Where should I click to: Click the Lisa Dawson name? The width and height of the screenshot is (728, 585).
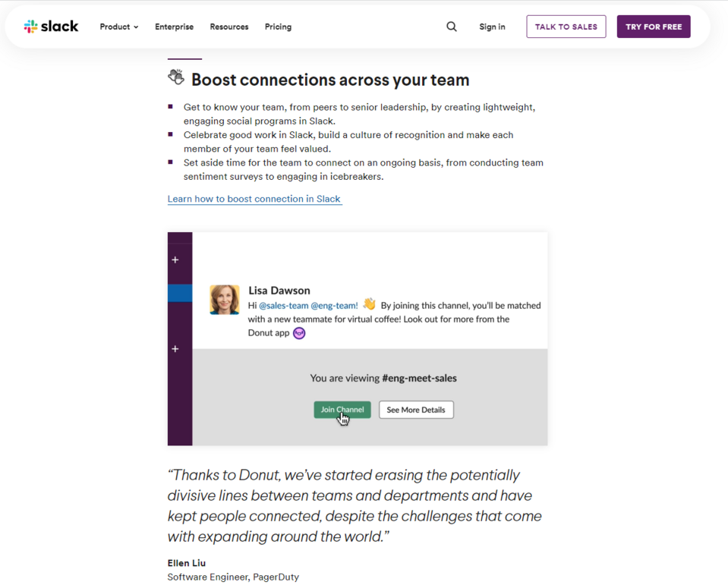(x=279, y=291)
